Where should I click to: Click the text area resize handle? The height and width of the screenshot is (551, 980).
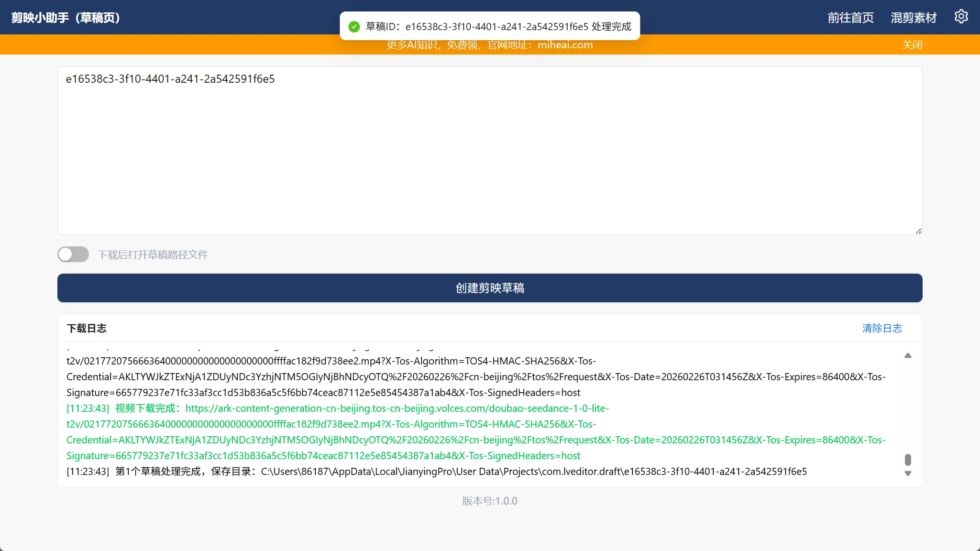pyautogui.click(x=918, y=231)
